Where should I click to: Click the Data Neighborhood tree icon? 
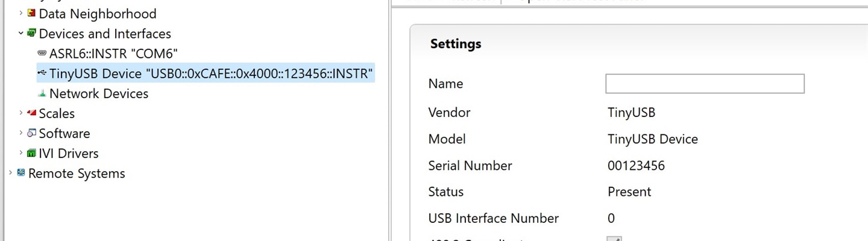coord(31,13)
